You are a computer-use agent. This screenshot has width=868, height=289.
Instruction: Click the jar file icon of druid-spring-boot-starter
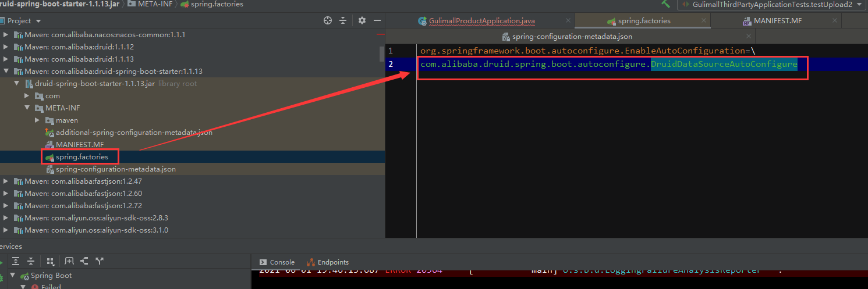(x=29, y=84)
